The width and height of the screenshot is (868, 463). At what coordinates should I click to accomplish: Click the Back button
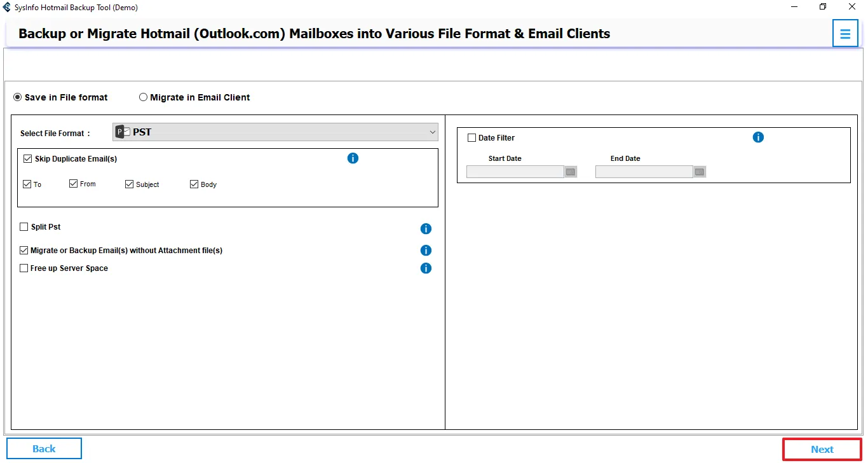pyautogui.click(x=44, y=449)
